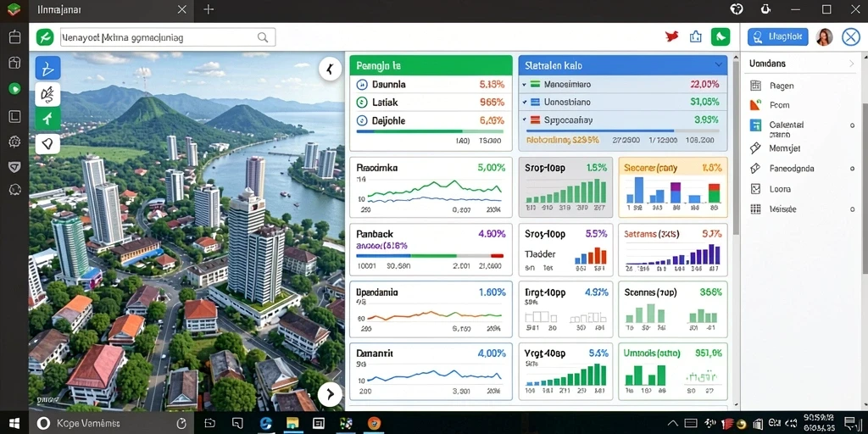Click the blue progress bar under Spyocaahay
This screenshot has height=434, width=868.
pyautogui.click(x=623, y=131)
